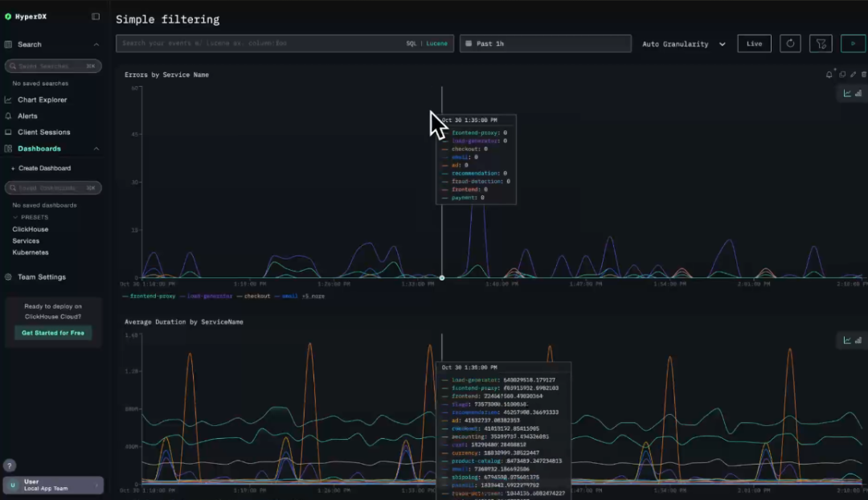Image resolution: width=868 pixels, height=500 pixels.
Task: Open the edit filters funnel icon
Action: click(x=821, y=43)
